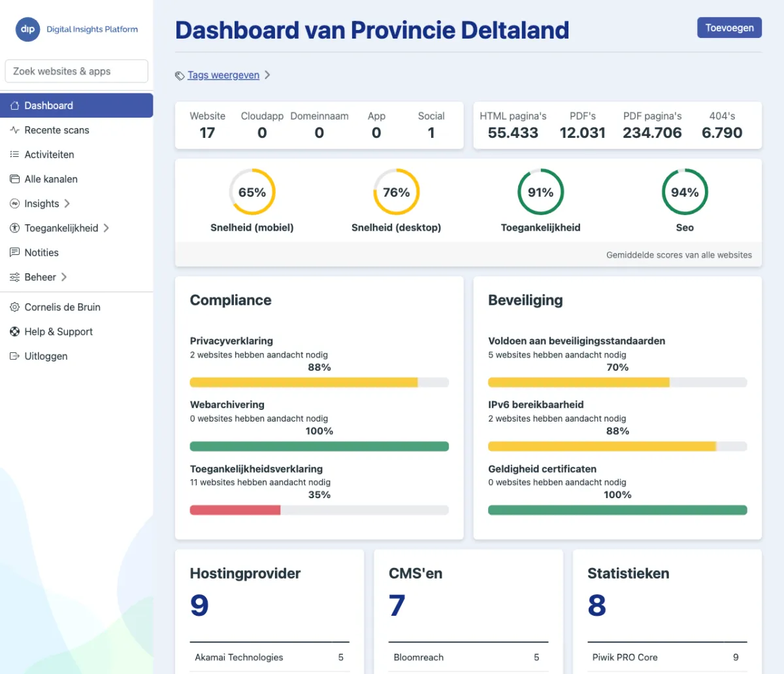The width and height of the screenshot is (784, 674).
Task: Open the Notities menu item
Action: [76, 252]
